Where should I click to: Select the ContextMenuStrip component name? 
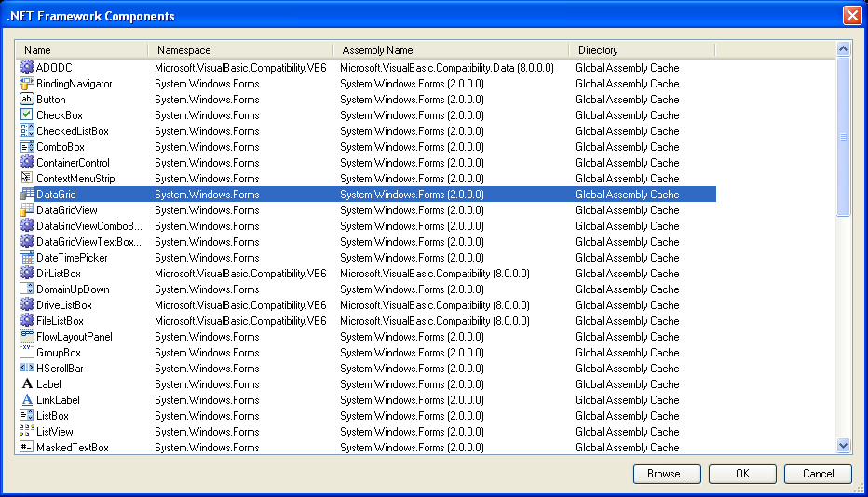click(75, 179)
